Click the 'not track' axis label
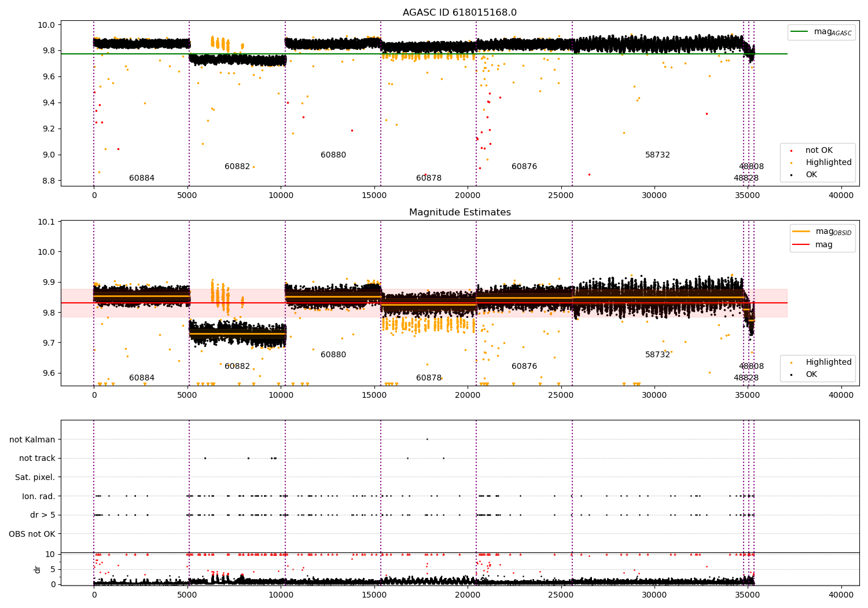Screen dimensions: 868x608 pos(37,458)
